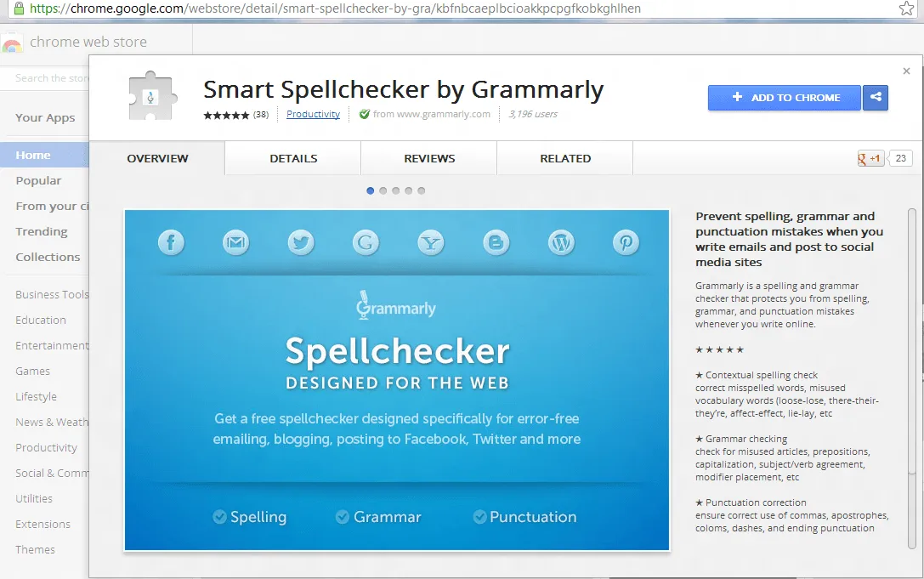Click the Twitter icon in the promo banner
Viewport: 924px width, 579px height.
(x=301, y=242)
